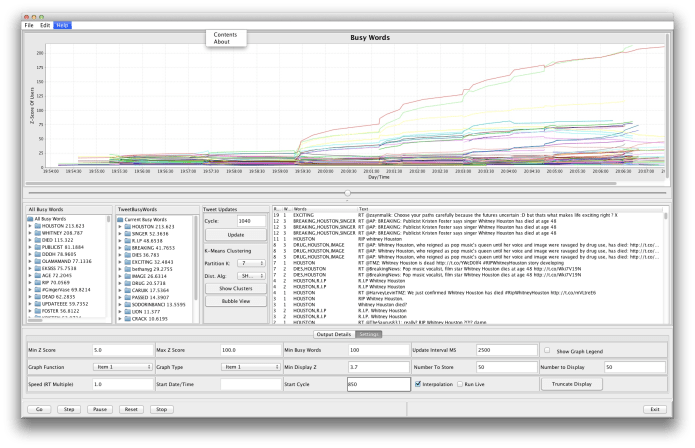695x448 pixels.
Task: Click folder icon beside PASSED 14.3907
Action: (x=128, y=298)
